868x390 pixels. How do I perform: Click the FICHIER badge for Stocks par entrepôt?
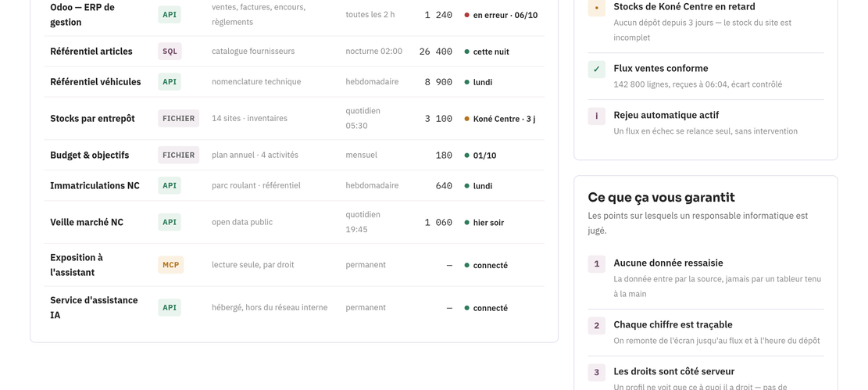coord(178,119)
